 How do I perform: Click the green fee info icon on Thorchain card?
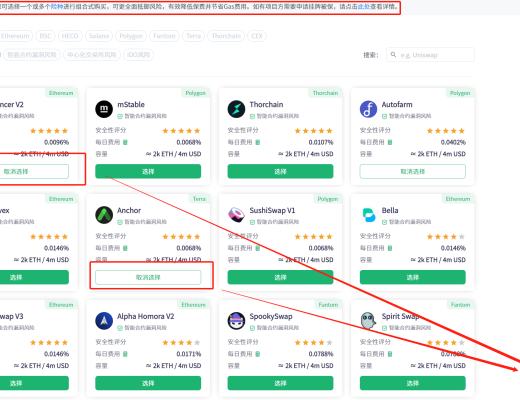[x=258, y=142]
